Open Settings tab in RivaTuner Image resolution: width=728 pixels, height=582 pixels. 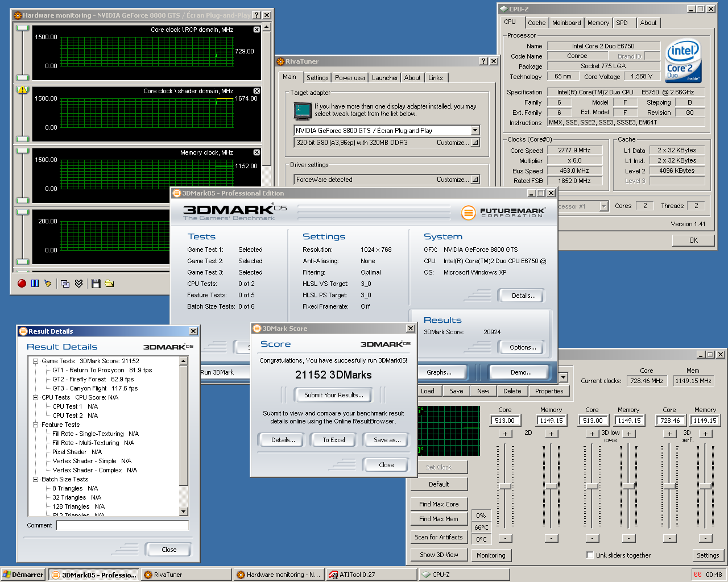coord(317,78)
